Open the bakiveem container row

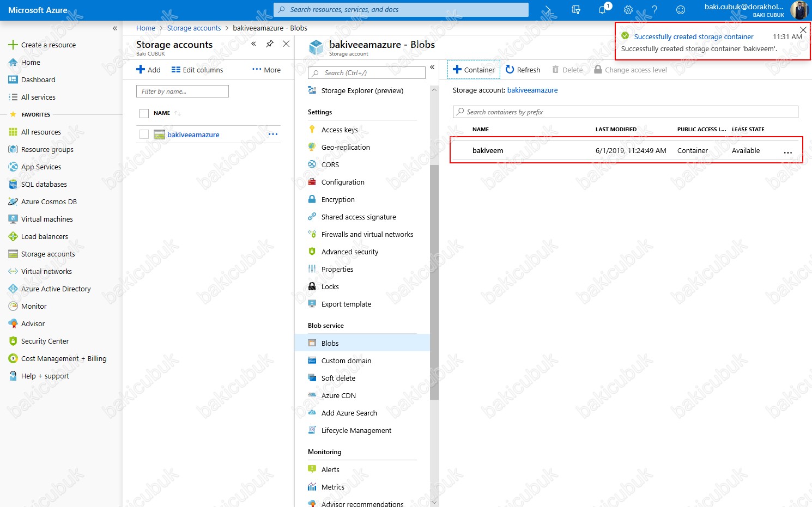pos(626,151)
